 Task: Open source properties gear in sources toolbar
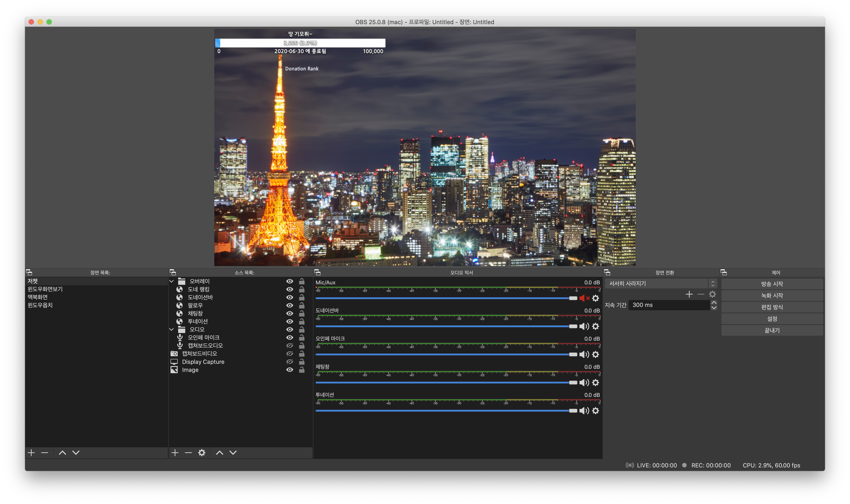202,452
